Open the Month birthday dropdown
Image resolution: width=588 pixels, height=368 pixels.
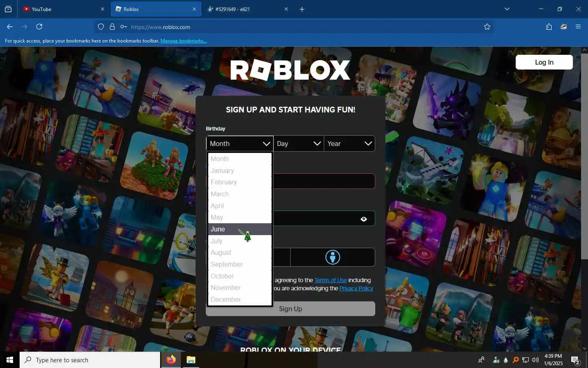coord(240,144)
